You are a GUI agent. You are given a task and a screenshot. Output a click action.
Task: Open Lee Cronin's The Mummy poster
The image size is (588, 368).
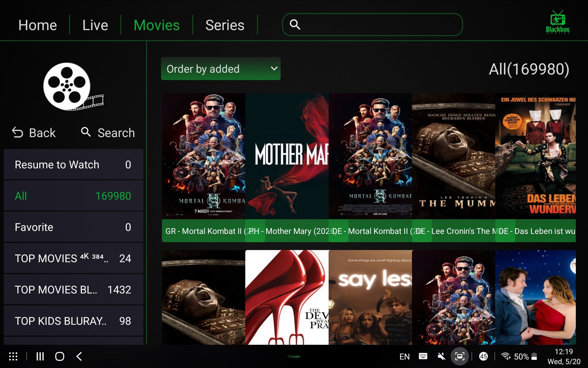pos(454,156)
